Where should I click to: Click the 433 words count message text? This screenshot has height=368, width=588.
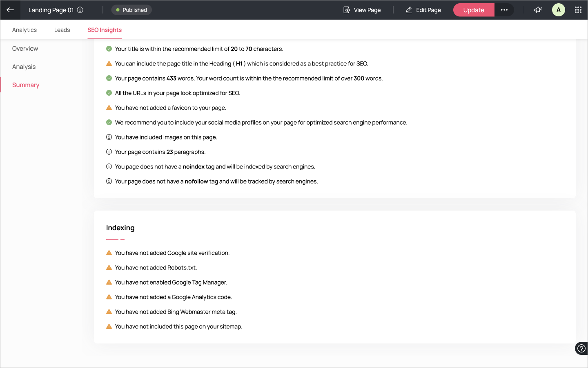click(x=249, y=79)
